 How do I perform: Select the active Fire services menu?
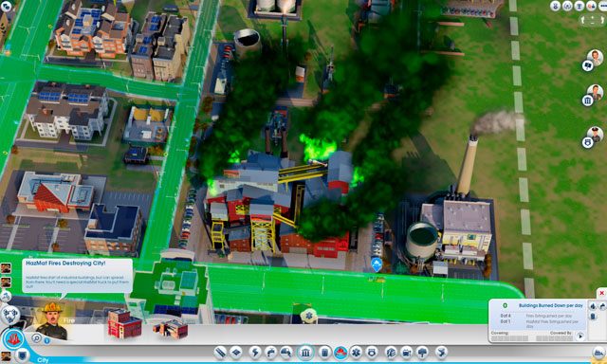(340, 353)
